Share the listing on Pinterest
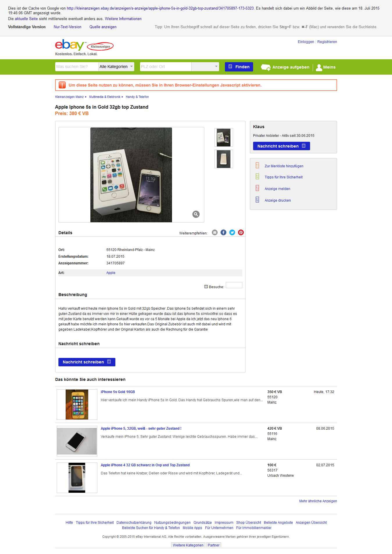The width and height of the screenshot is (392, 554). coord(241,232)
